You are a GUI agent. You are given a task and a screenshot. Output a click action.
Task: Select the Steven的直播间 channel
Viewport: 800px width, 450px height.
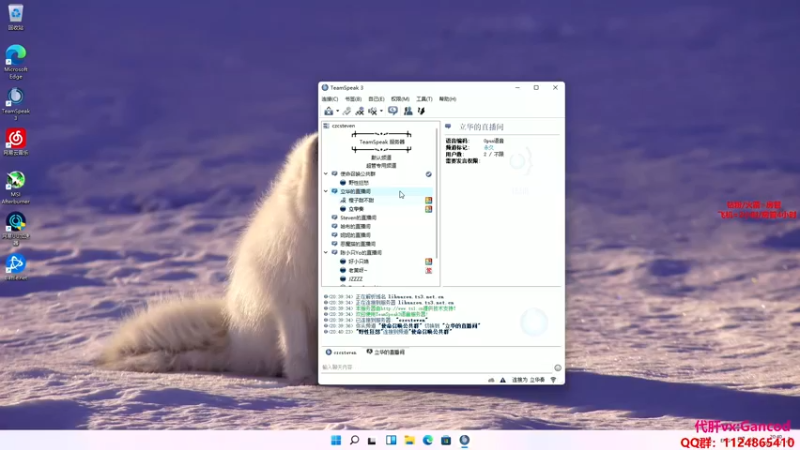[x=358, y=218]
